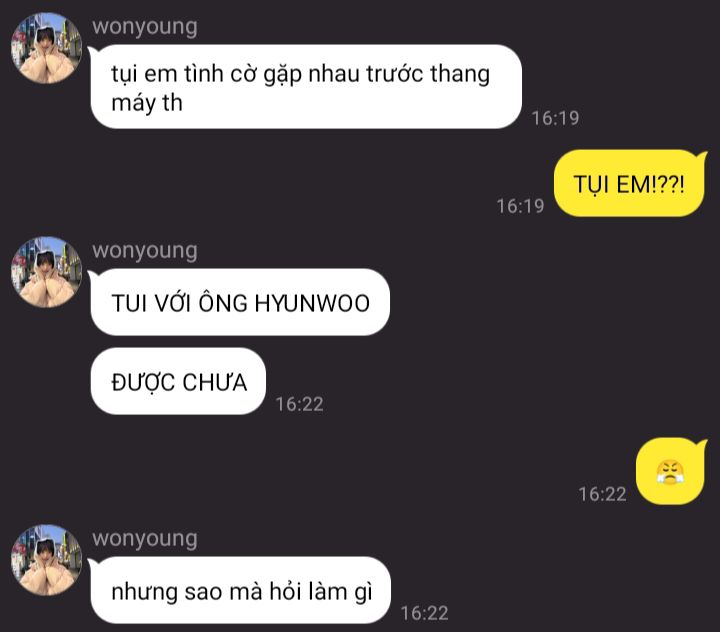The width and height of the screenshot is (720, 632).
Task: Open wonyoung's avatar beside 'TUI VỚI ÔNG HYUNWOO'
Action: coord(46,272)
